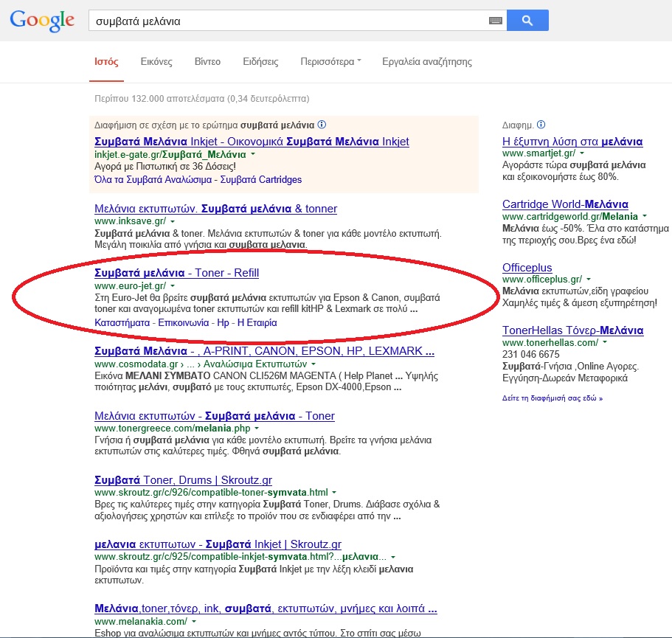Click the blue magnifier search button
Image resolution: width=672 pixels, height=638 pixels.
coord(527,20)
